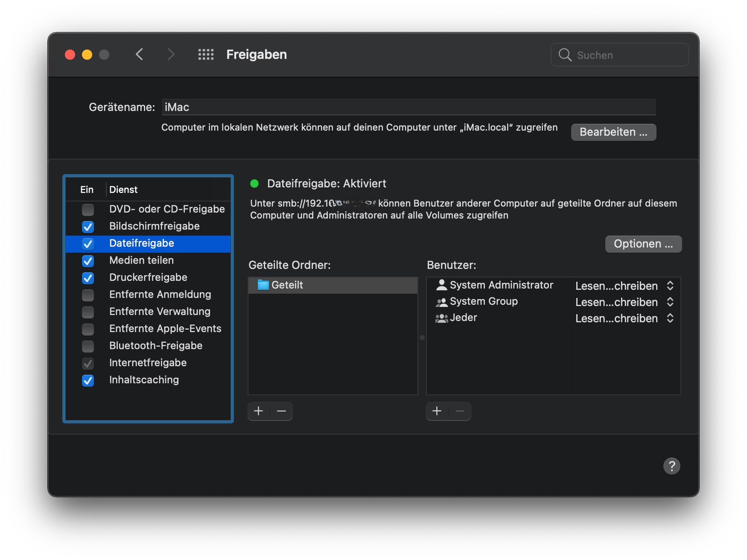
Task: Disable the Bildschirmfreigabe checkbox
Action: (x=88, y=227)
